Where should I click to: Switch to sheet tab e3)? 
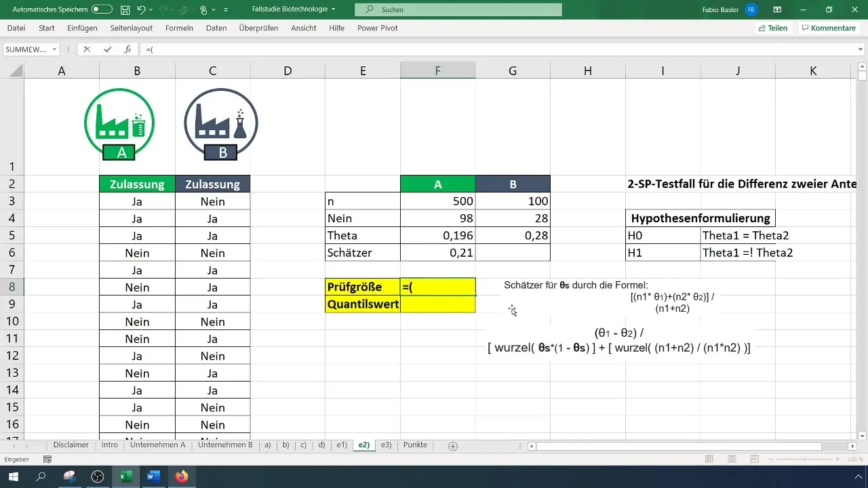coord(386,445)
